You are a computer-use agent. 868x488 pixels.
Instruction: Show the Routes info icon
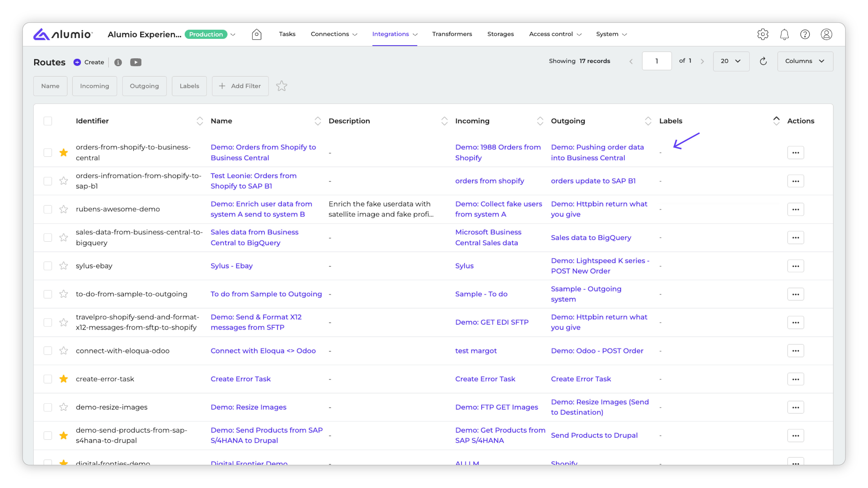(x=118, y=62)
